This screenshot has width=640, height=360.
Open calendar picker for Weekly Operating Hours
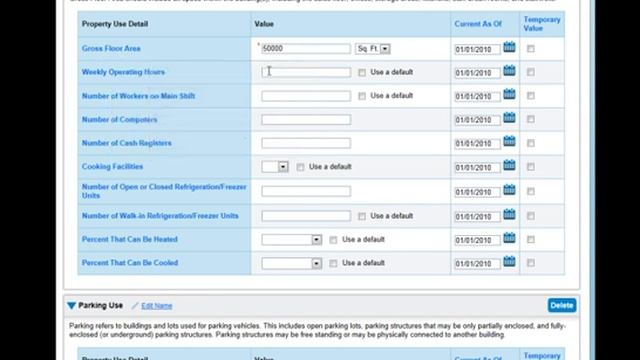click(x=509, y=71)
